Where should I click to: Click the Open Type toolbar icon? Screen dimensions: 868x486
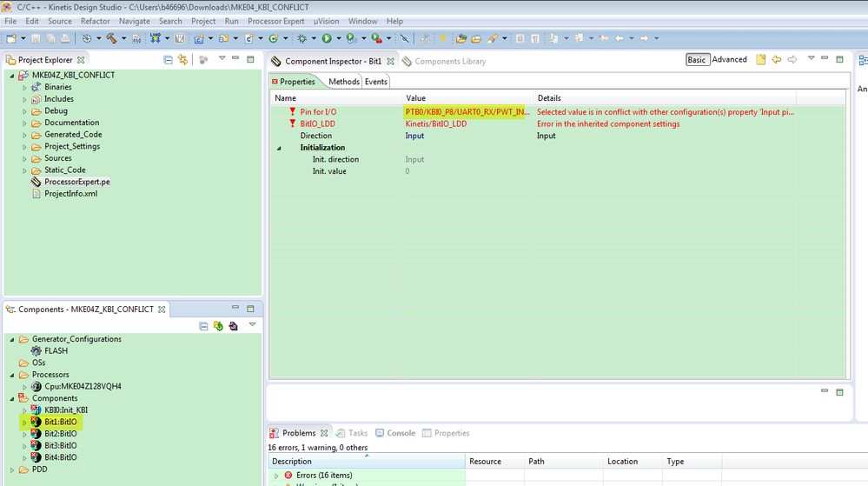click(x=461, y=38)
